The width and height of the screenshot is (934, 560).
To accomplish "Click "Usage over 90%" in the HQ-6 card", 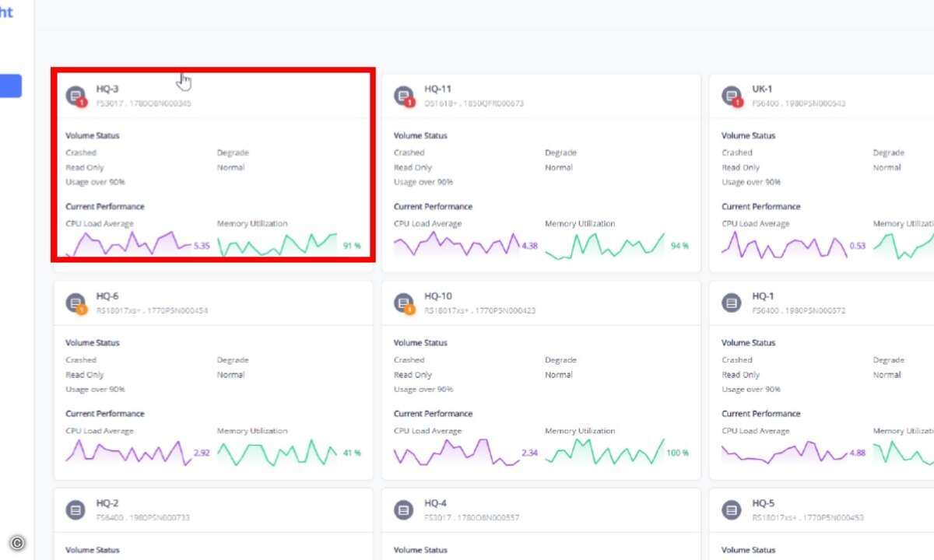I will point(95,389).
